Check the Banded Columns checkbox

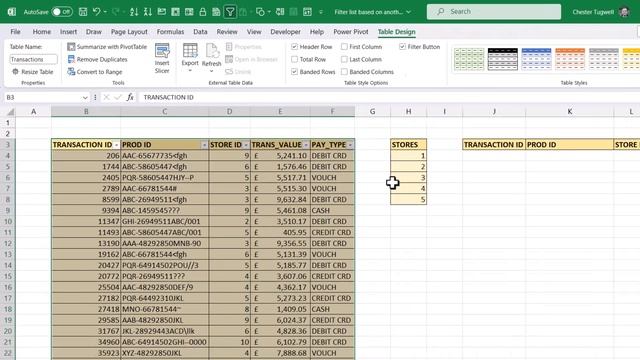pyautogui.click(x=344, y=72)
